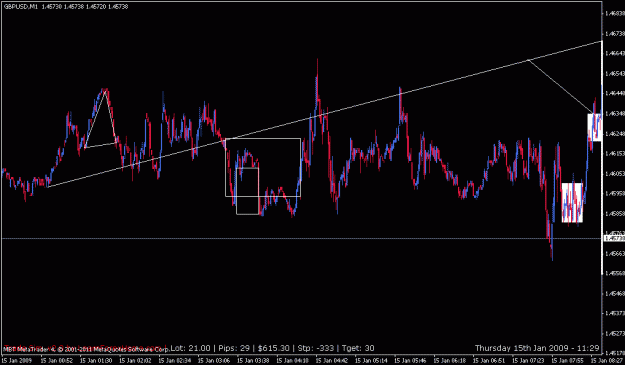Click the 1.46053 price axis label
The height and width of the screenshot is (365, 625).
[615, 173]
